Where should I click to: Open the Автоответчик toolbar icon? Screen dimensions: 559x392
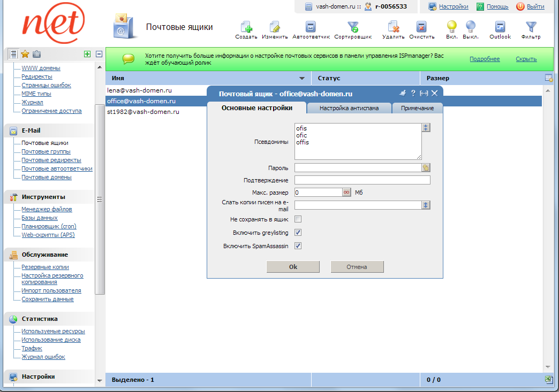point(311,27)
